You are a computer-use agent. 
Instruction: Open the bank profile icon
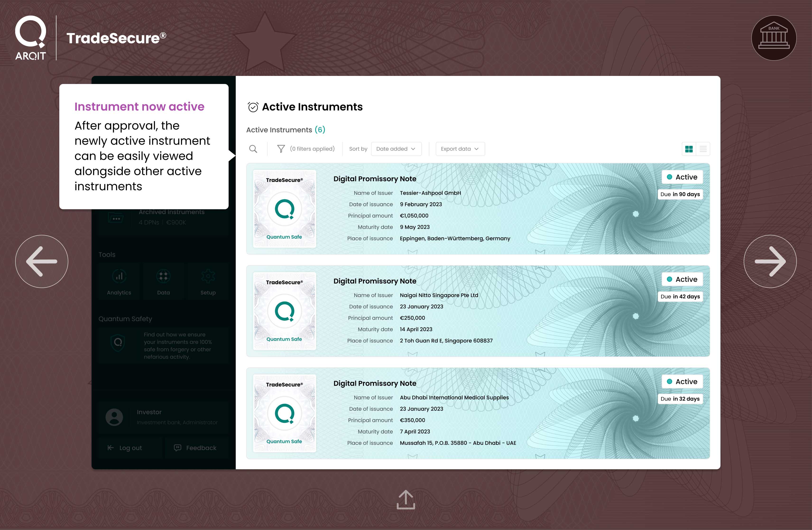[x=773, y=38]
